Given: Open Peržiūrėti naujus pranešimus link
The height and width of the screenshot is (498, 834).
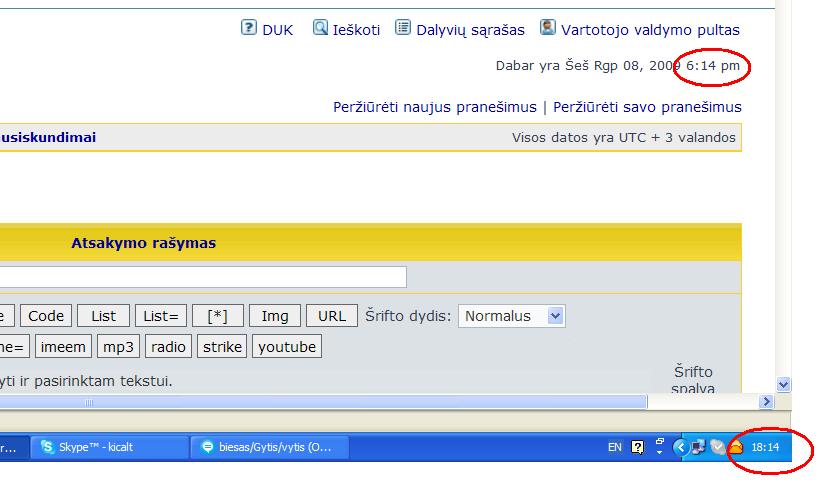Looking at the screenshot, I should (x=435, y=107).
